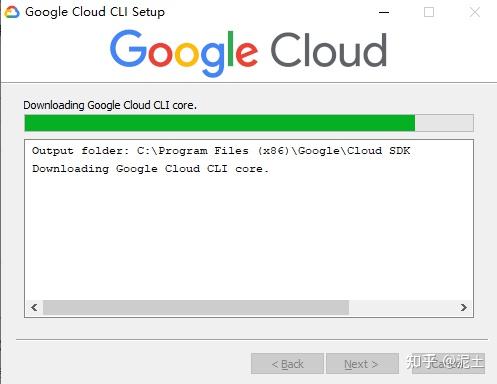The height and width of the screenshot is (384, 497).
Task: Maximize the setup window
Action: pyautogui.click(x=429, y=12)
